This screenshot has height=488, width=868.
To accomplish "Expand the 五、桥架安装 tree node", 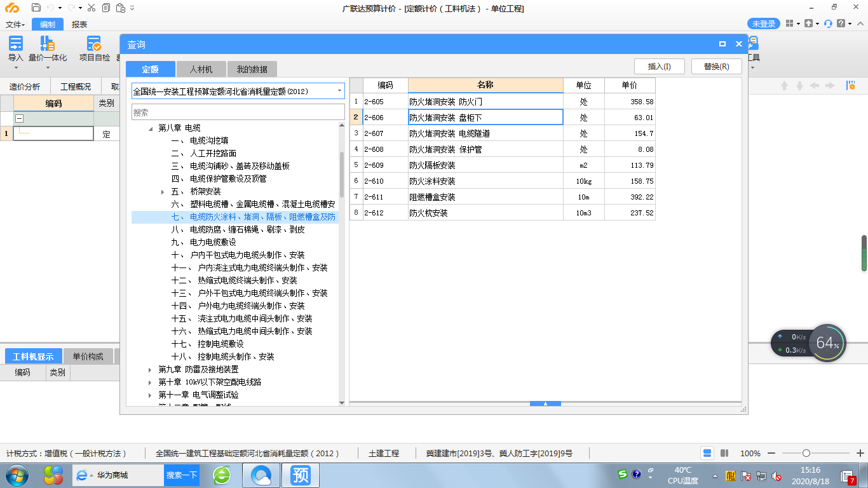I will pos(163,192).
